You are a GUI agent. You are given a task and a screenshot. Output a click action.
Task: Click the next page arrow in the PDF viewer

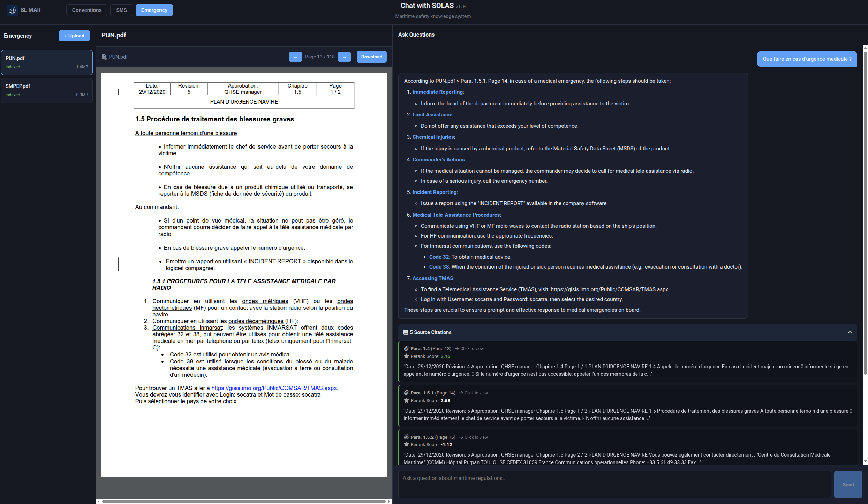[344, 57]
